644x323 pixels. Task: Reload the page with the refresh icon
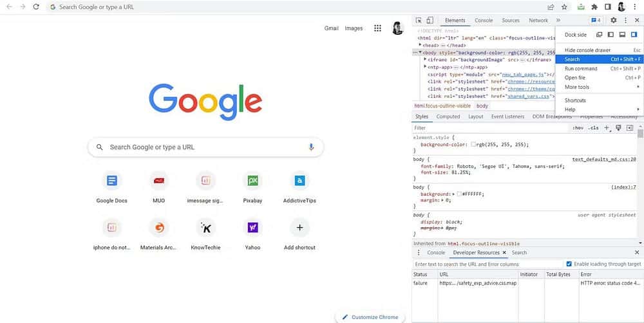(36, 7)
